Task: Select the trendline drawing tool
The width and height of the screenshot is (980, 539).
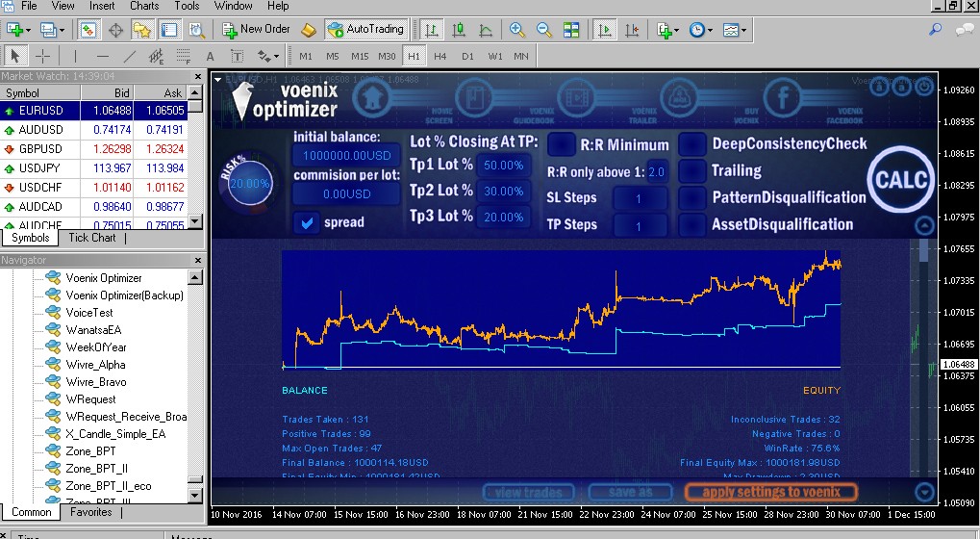Action: 130,56
